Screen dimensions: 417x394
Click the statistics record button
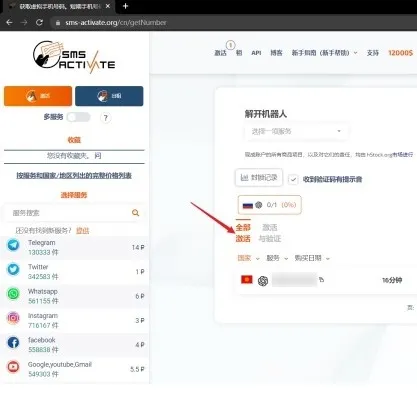coord(259,178)
